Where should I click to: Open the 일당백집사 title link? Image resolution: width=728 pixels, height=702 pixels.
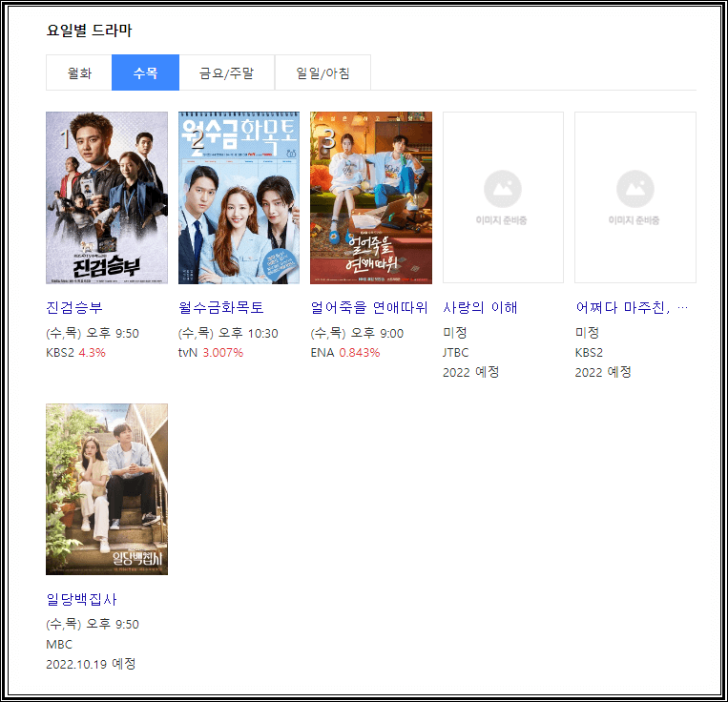81,599
